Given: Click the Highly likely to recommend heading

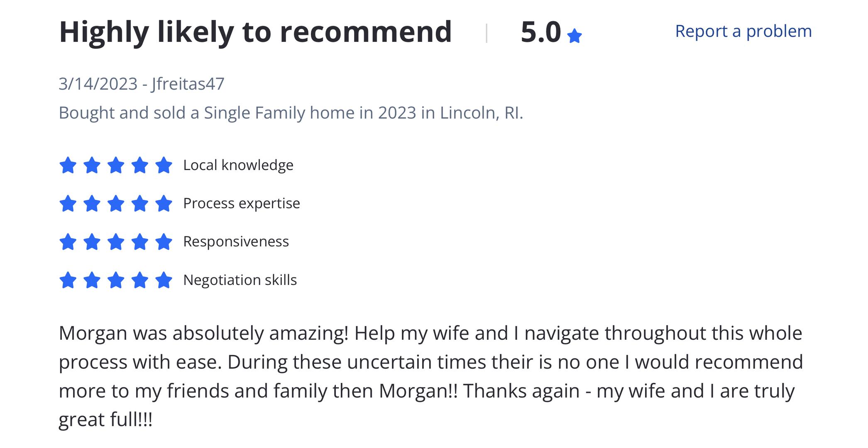Looking at the screenshot, I should coord(255,32).
